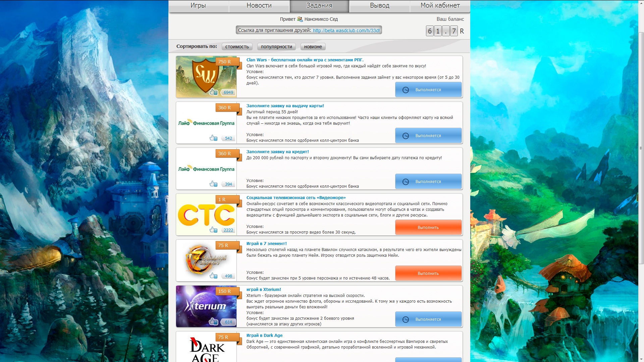Like the Видеоморе task with 2222 likes
This screenshot has height=362, width=644.
[213, 230]
